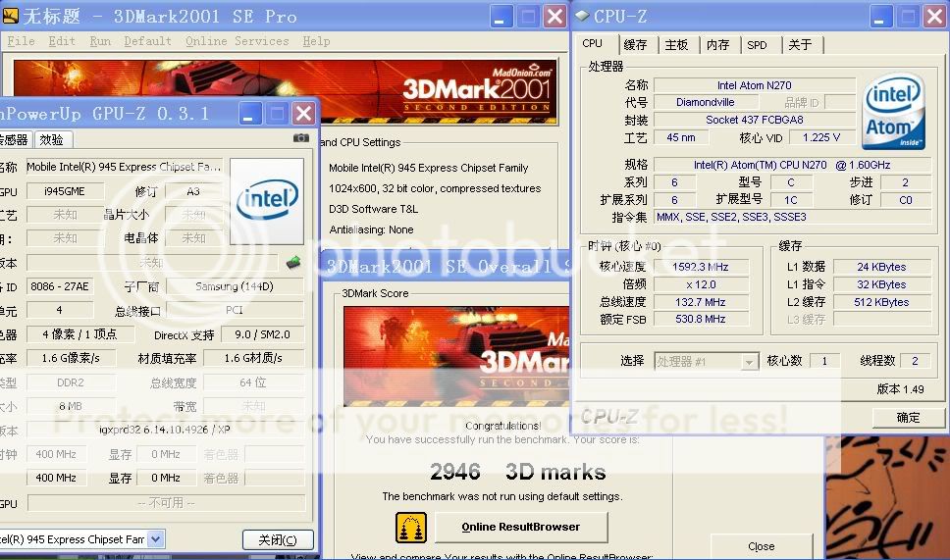The height and width of the screenshot is (560, 950).
Task: Click the code name field Diamondville
Action: click(x=706, y=102)
